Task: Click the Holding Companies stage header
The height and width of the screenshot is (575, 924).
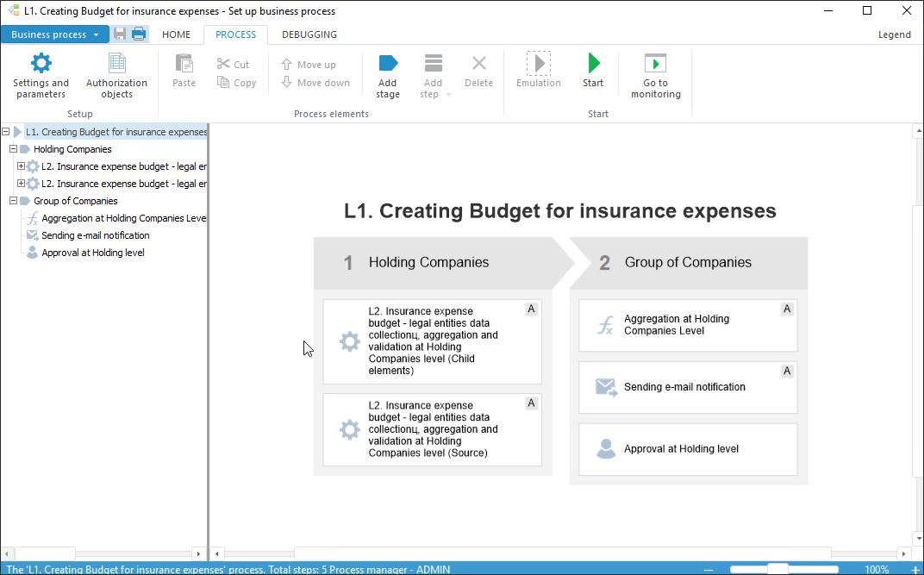Action: pyautogui.click(x=431, y=263)
